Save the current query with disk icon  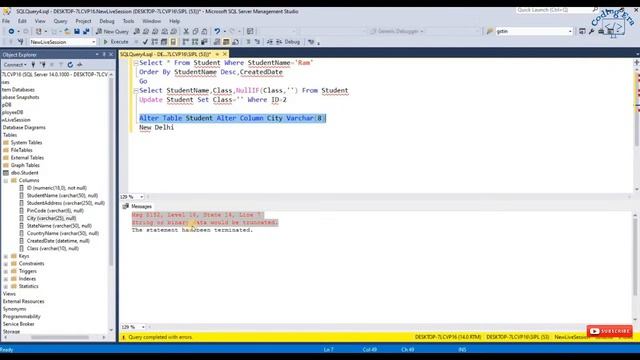77,31
